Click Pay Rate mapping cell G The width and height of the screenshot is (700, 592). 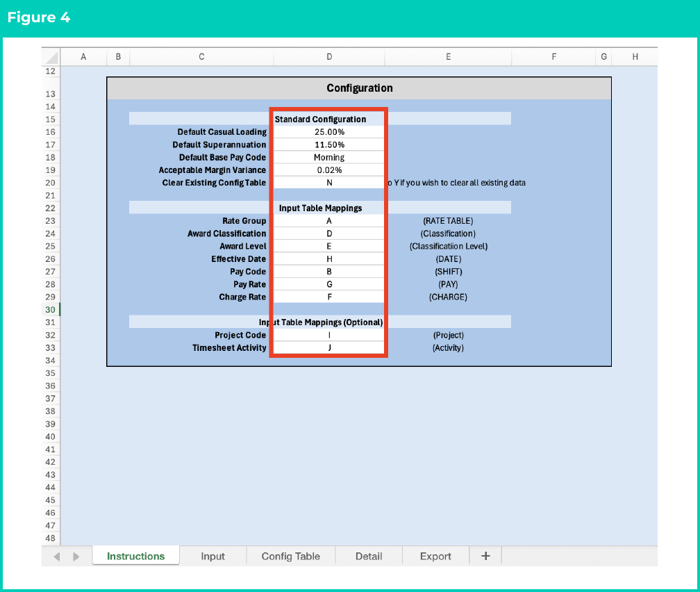click(x=329, y=284)
